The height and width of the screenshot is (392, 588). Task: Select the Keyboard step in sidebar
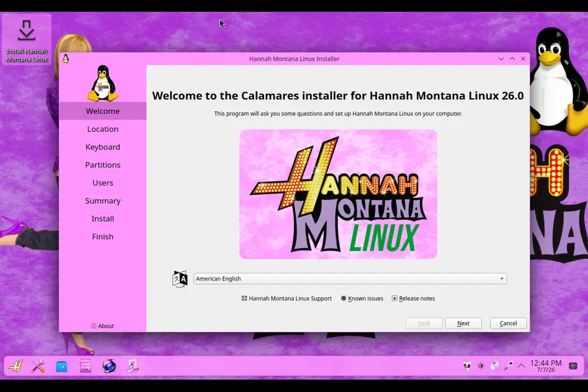(x=103, y=147)
